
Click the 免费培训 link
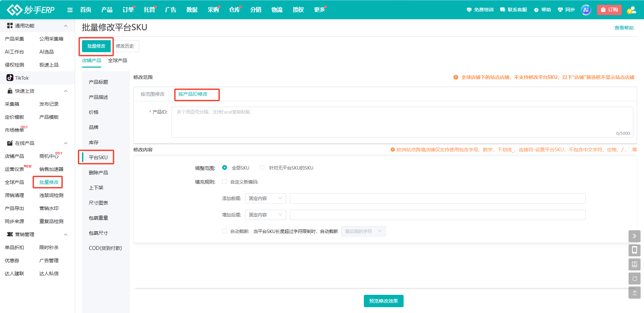[x=480, y=10]
